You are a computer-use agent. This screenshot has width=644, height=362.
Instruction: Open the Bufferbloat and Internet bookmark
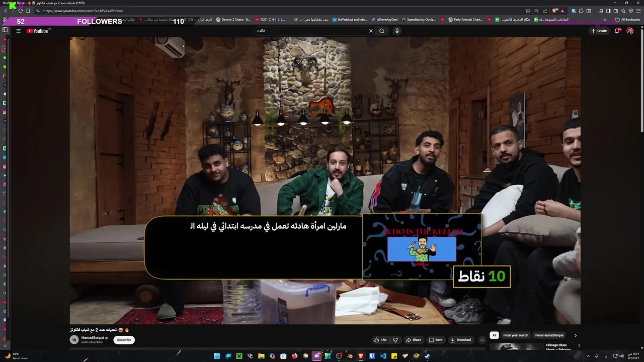(x=350, y=20)
